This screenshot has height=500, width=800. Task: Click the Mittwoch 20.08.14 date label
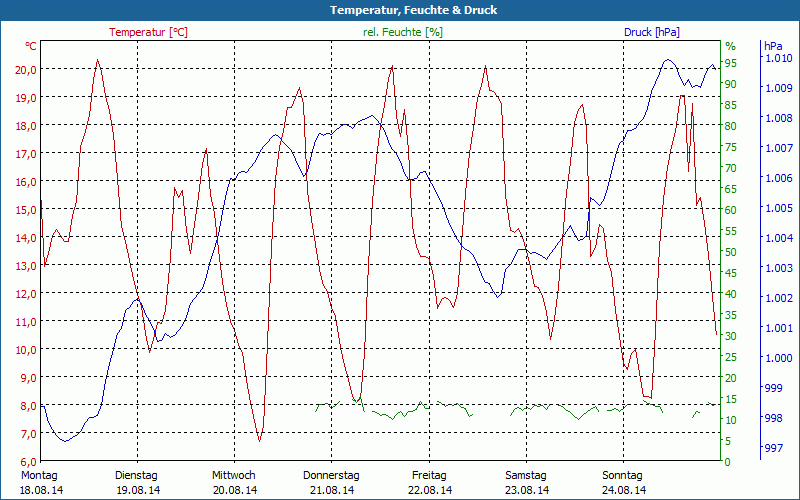click(x=234, y=482)
